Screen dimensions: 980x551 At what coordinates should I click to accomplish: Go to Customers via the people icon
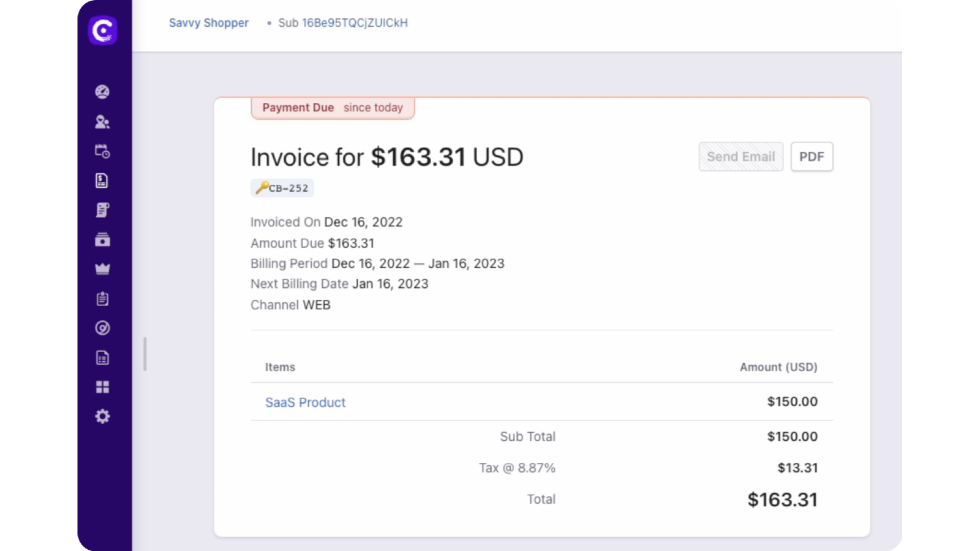tap(102, 122)
